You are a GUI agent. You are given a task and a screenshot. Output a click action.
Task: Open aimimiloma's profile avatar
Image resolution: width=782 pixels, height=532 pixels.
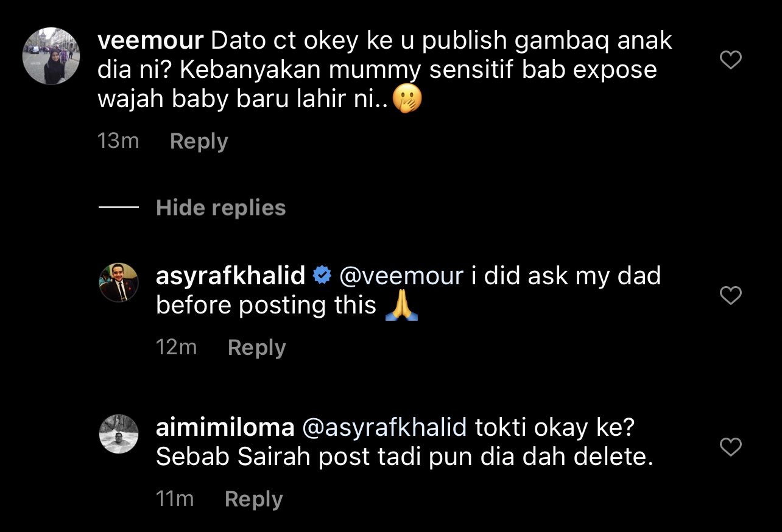(x=119, y=434)
